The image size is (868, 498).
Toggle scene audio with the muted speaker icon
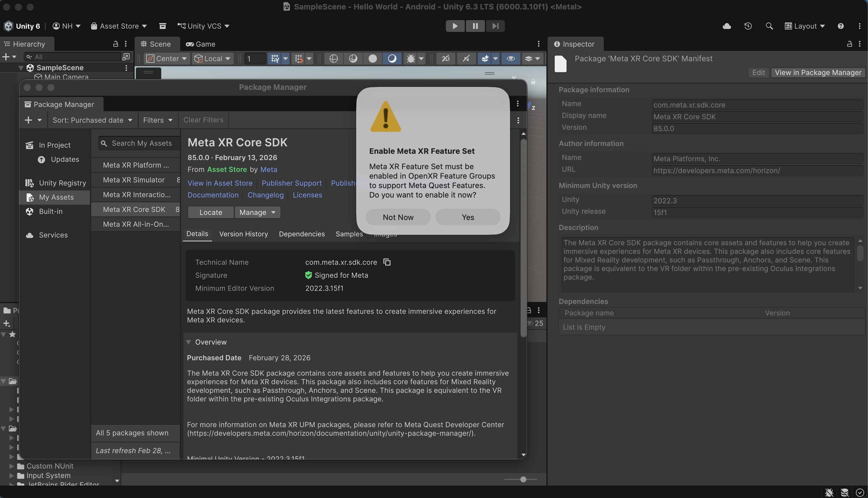(466, 59)
